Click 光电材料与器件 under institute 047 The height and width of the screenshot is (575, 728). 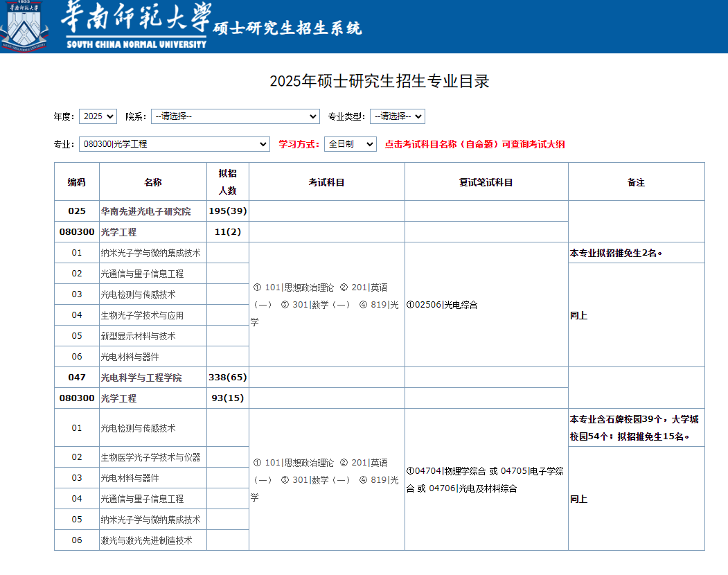[130, 479]
